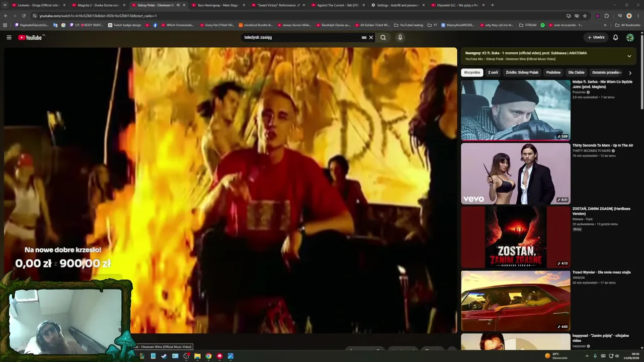Select the Wszystkie filter chip
This screenshot has width=644, height=362.
pyautogui.click(x=472, y=72)
